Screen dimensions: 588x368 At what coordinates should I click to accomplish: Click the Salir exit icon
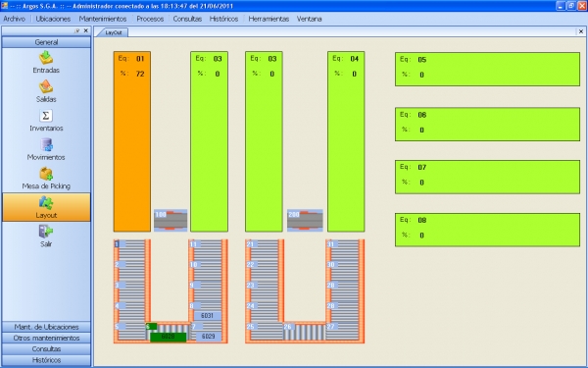click(x=46, y=232)
